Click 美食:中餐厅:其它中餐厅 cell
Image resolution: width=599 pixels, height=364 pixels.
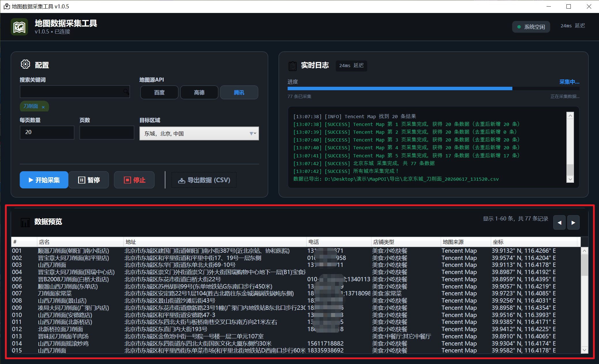click(x=401, y=336)
